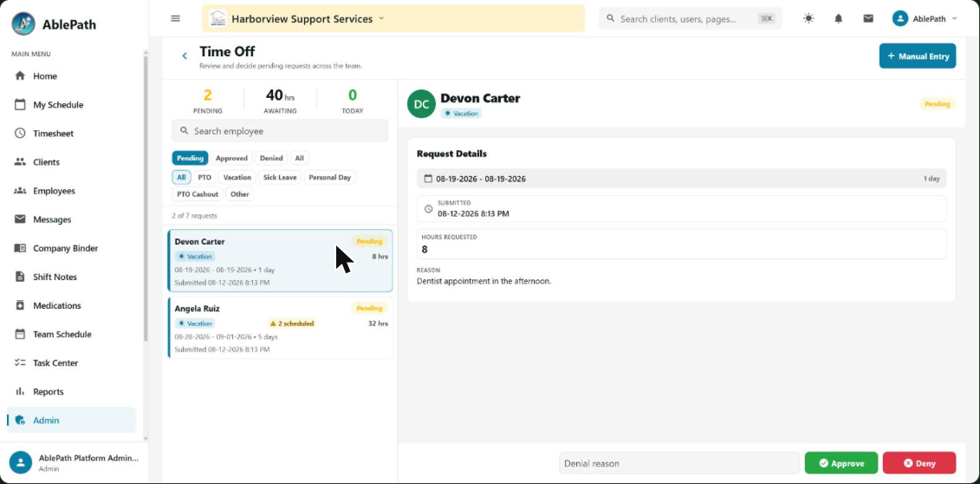Click the '2 of 7 requests' text
The height and width of the screenshot is (484, 980).
point(194,216)
